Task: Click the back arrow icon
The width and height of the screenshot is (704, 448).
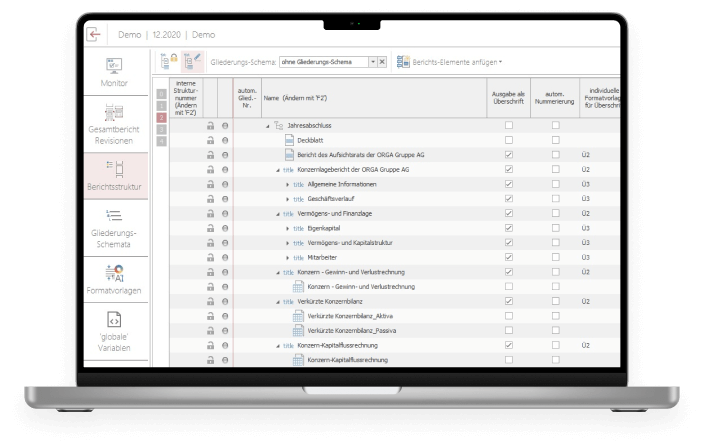Action: (x=94, y=35)
